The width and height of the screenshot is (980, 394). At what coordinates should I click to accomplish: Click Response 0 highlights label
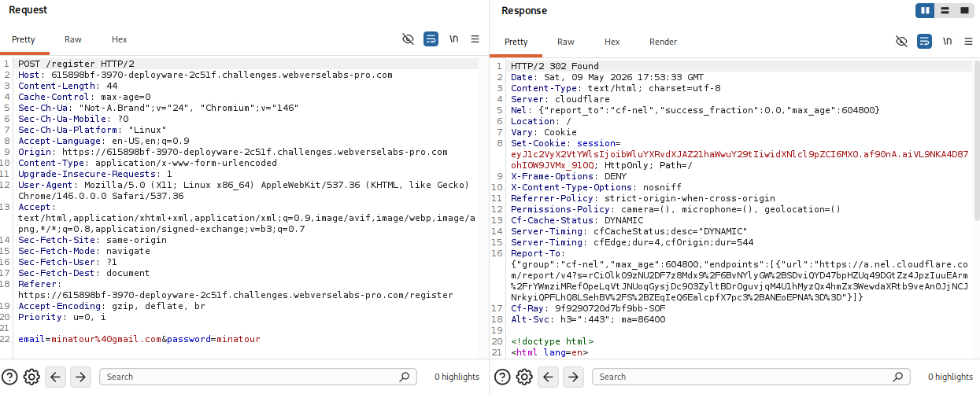pos(950,377)
